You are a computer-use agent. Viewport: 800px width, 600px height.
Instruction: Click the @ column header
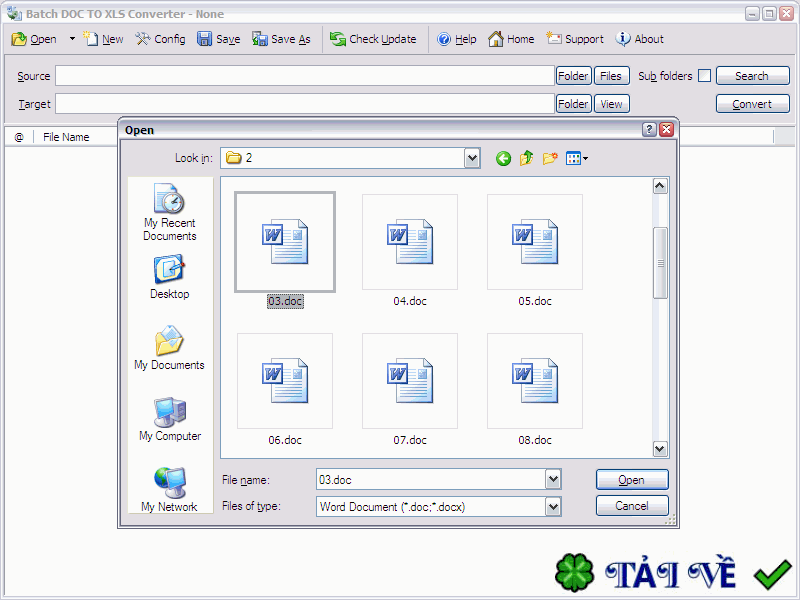click(x=19, y=137)
